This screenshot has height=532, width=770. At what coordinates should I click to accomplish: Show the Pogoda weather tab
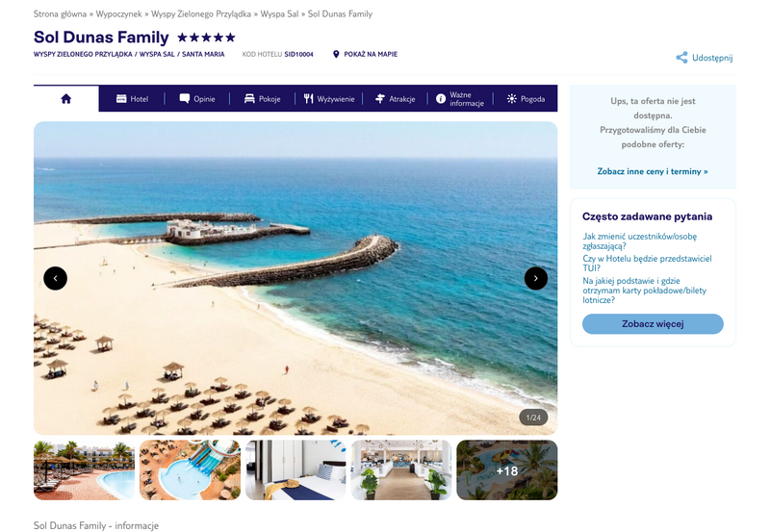tap(526, 99)
